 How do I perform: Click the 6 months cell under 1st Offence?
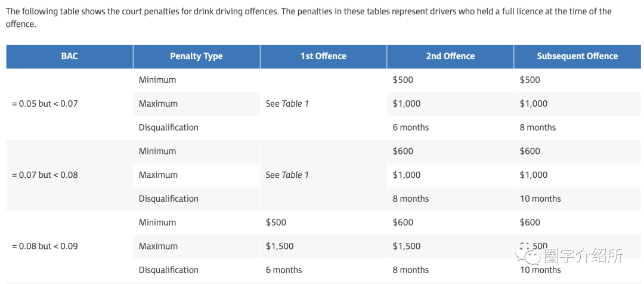[x=284, y=270]
